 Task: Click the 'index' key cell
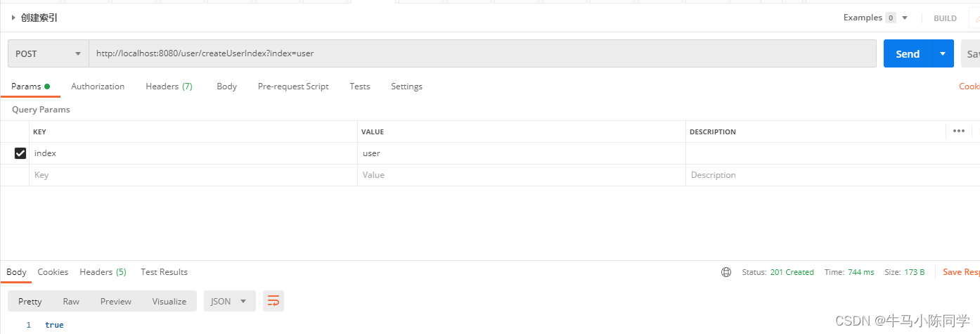193,153
